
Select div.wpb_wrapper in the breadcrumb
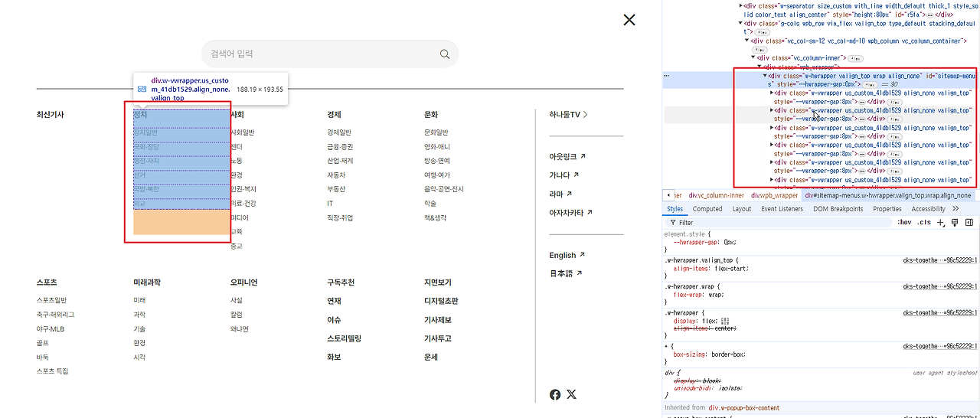point(774,195)
